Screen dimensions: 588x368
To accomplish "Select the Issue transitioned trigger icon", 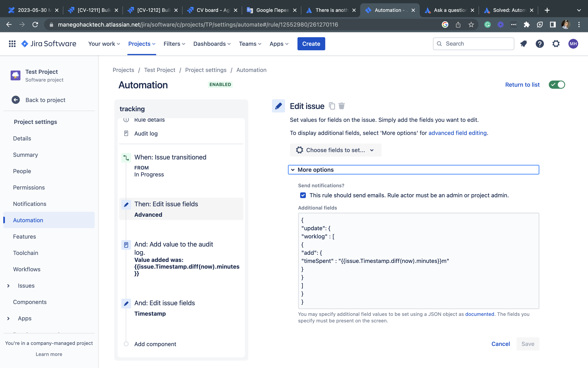I will [126, 158].
